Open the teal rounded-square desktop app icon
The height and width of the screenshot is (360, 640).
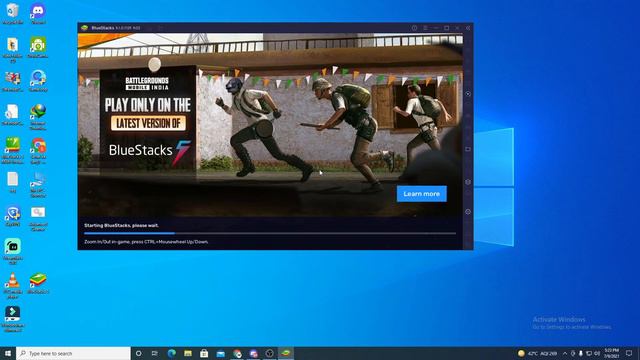click(13, 252)
